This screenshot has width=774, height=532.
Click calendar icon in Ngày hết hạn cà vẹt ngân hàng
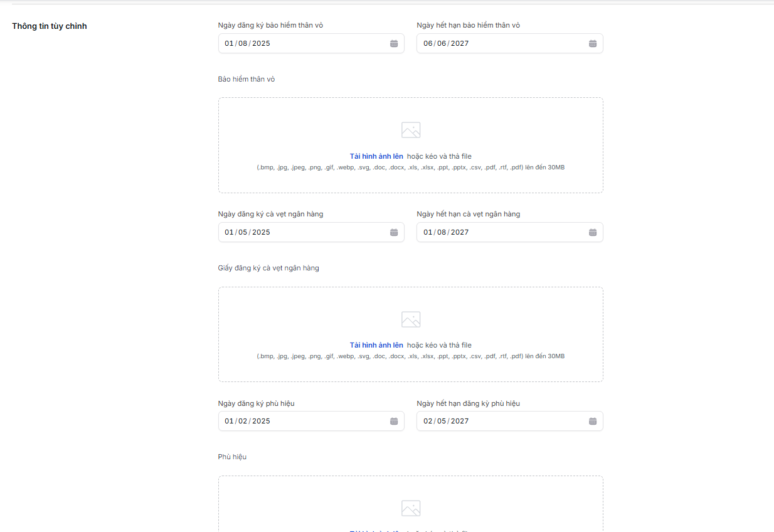point(593,232)
